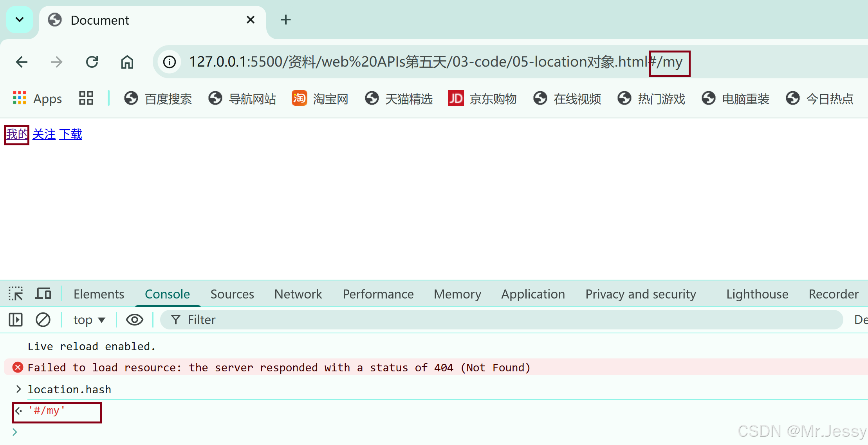Open the top context selector dropdown
The height and width of the screenshot is (445, 868).
coord(89,320)
